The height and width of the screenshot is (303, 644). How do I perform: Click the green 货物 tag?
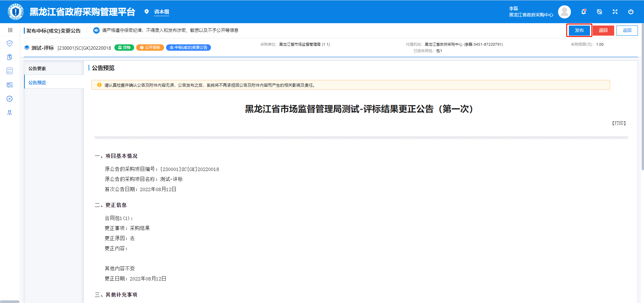click(x=124, y=48)
